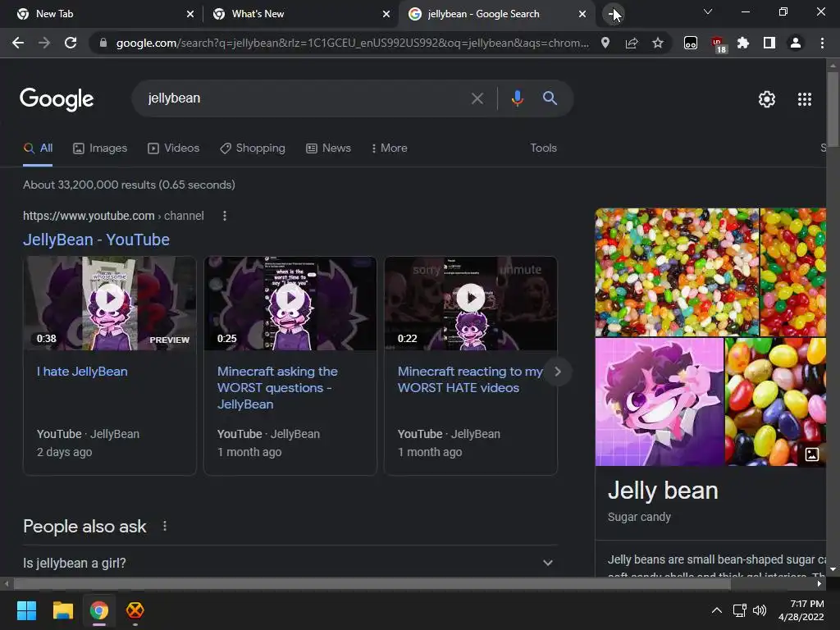Switch to Images results
Screen dimensions: 840x630
click(x=100, y=148)
